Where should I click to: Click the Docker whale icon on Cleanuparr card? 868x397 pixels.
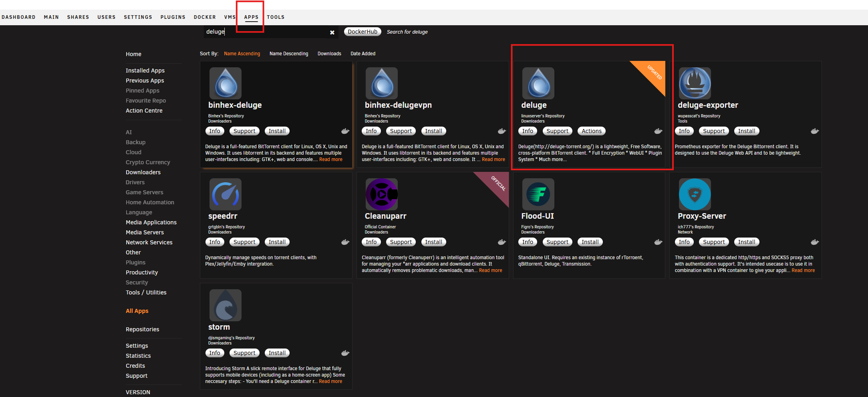502,242
